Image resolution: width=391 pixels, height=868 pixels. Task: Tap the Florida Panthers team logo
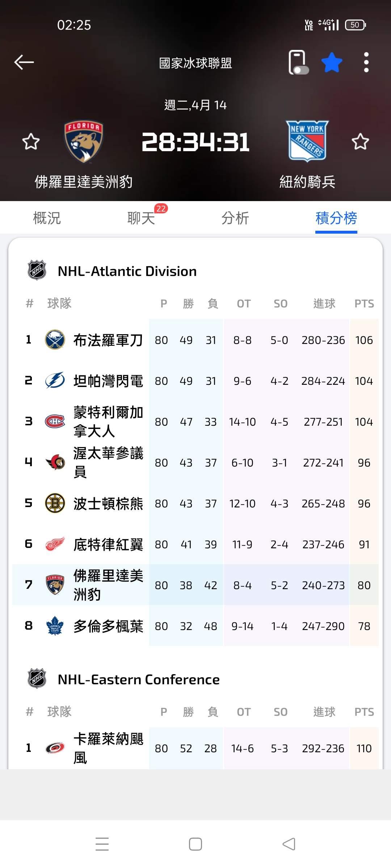coord(84,141)
